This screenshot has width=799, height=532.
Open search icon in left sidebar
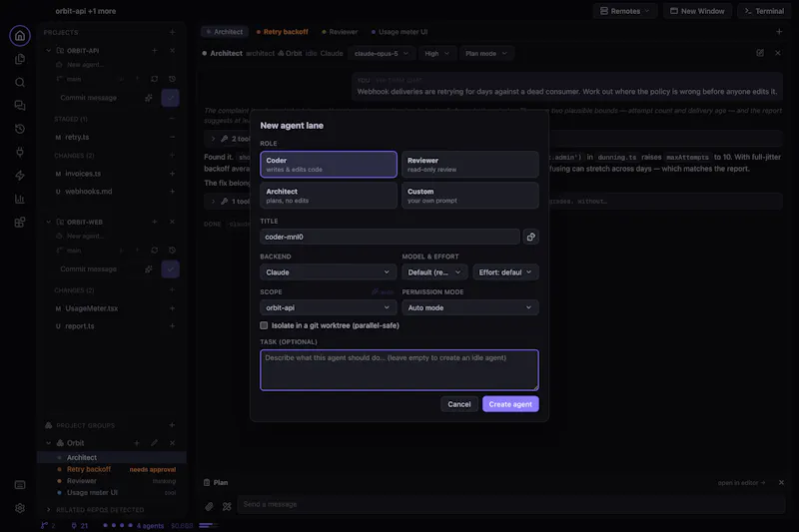click(20, 83)
